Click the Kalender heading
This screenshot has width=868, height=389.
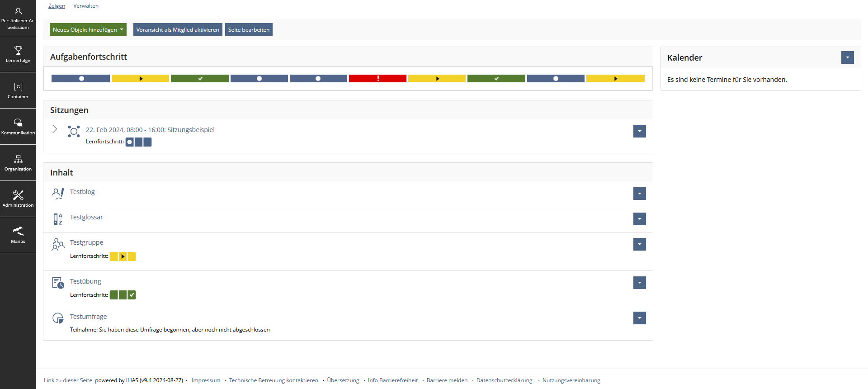tap(684, 58)
